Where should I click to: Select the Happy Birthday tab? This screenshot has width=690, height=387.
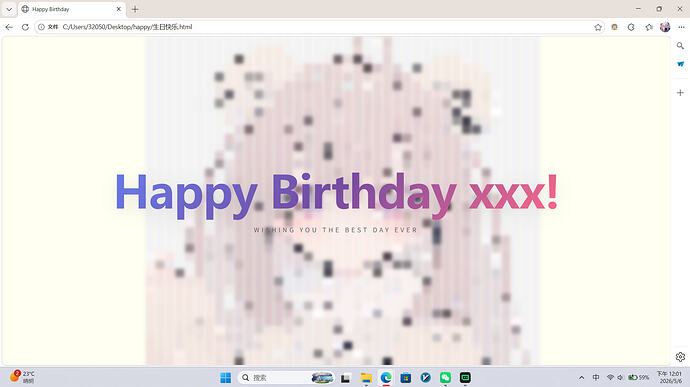(x=72, y=9)
